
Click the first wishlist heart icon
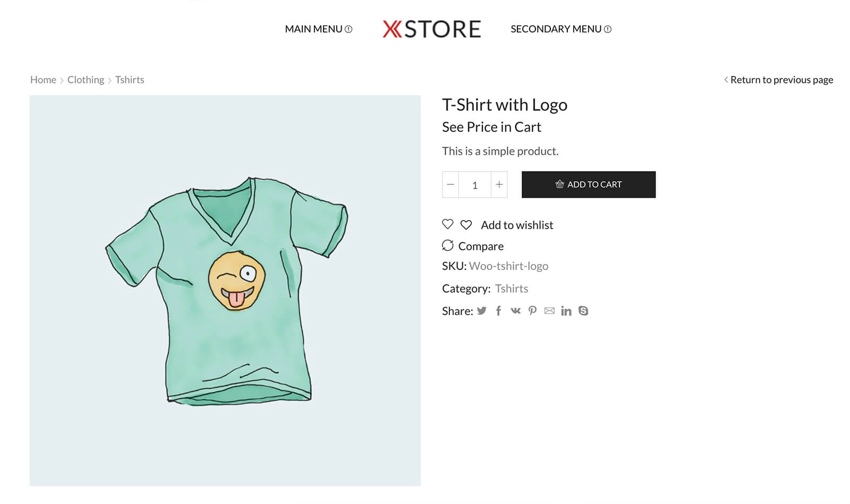click(x=448, y=224)
